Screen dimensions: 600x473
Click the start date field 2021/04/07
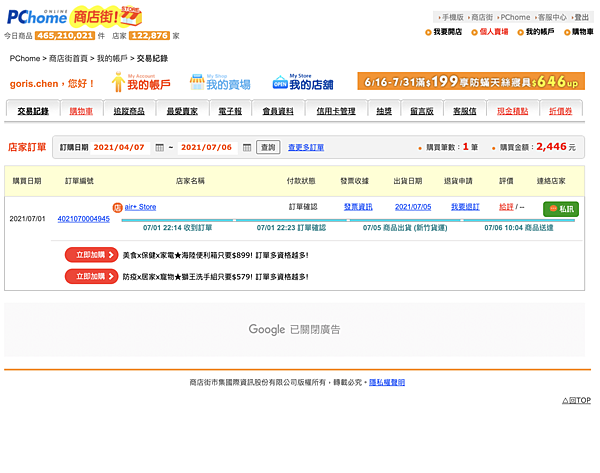(119, 147)
